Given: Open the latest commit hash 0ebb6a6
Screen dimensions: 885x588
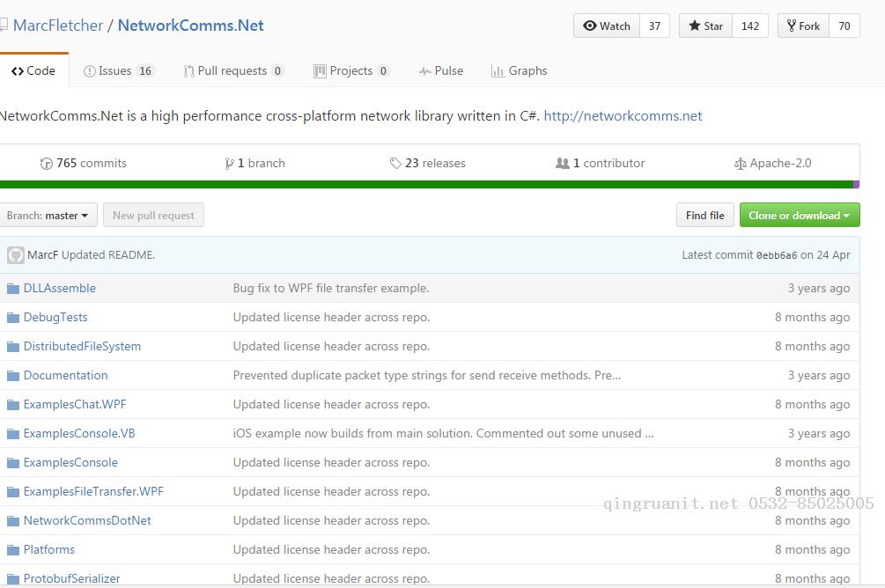Looking at the screenshot, I should click(x=777, y=255).
